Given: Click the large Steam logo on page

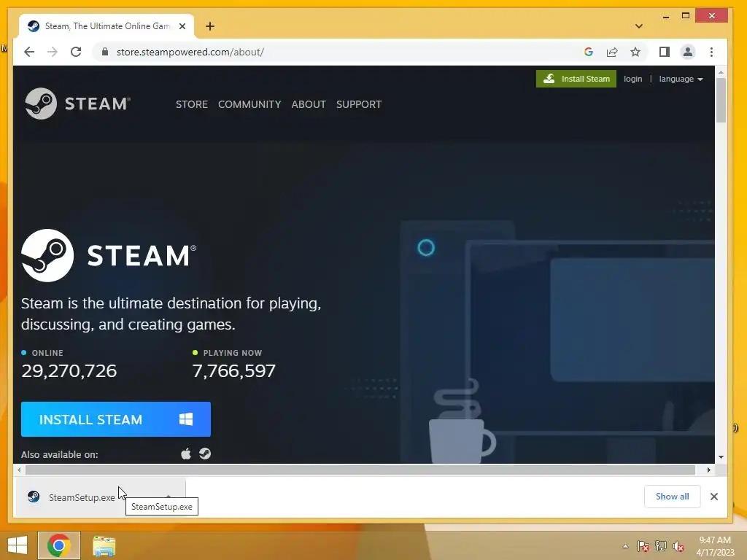Looking at the screenshot, I should click(109, 255).
